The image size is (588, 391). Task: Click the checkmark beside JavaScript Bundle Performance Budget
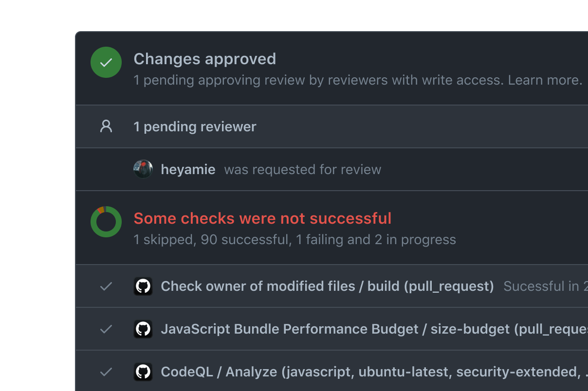coord(106,329)
